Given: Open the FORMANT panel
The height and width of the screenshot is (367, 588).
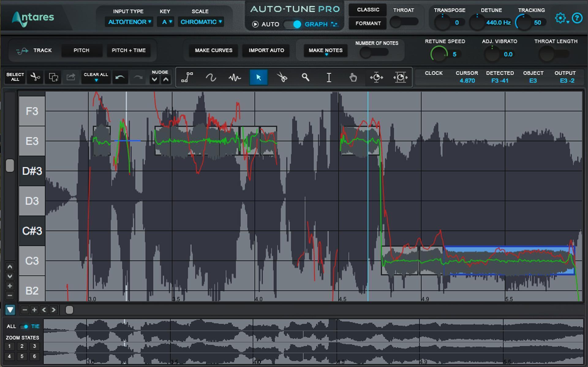Looking at the screenshot, I should pyautogui.click(x=367, y=23).
